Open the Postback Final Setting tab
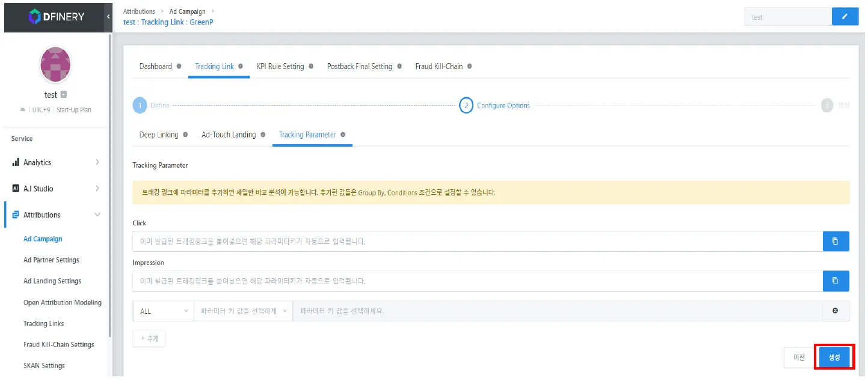868x381 pixels. coord(360,66)
